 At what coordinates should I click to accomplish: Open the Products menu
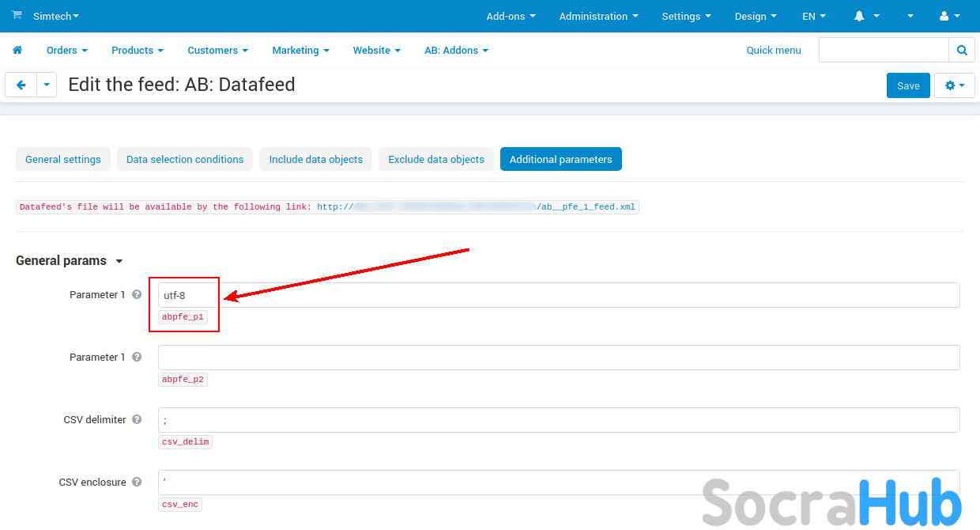pyautogui.click(x=138, y=50)
